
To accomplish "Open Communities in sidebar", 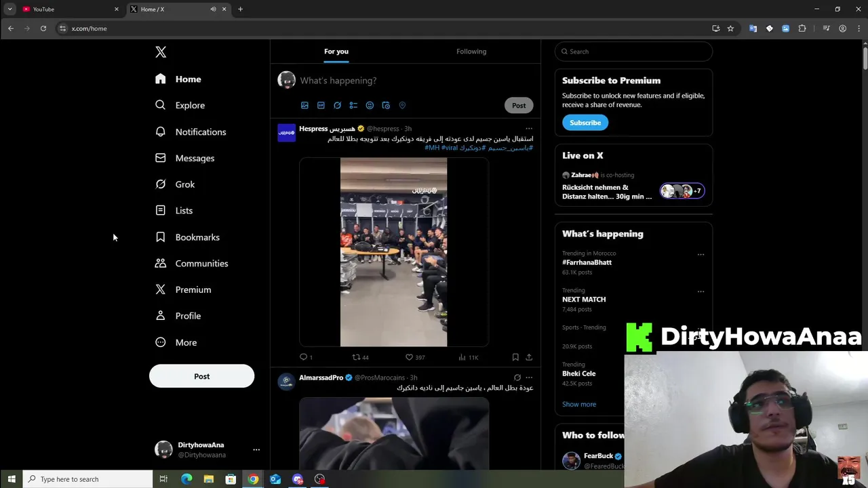I will [x=191, y=263].
